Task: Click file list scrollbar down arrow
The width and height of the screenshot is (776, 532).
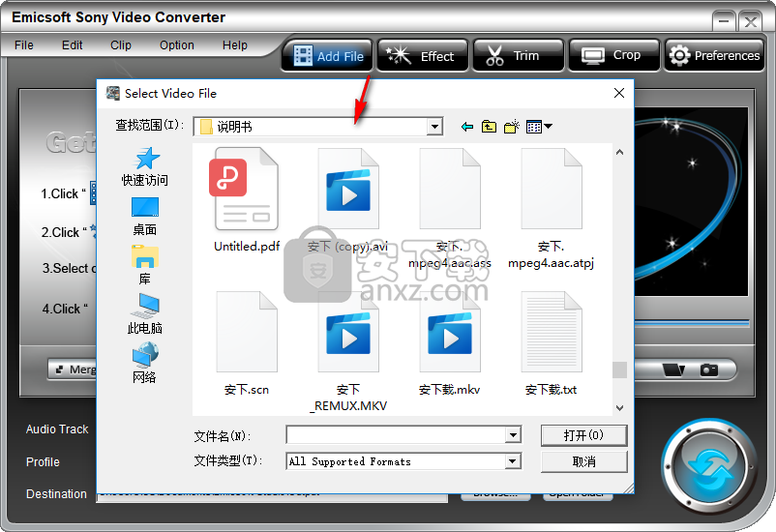Action: [619, 408]
